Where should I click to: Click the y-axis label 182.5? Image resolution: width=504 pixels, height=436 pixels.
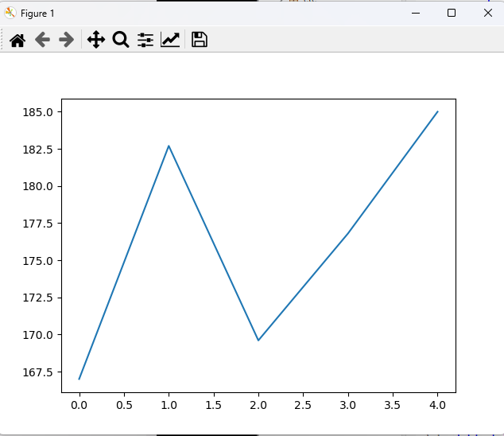coord(37,150)
